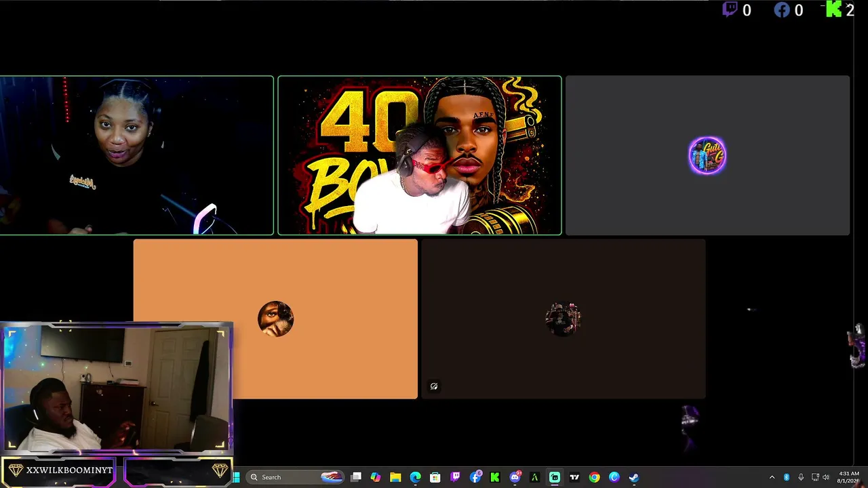Screen dimensions: 868x488
Task: Click the microphone tray icon
Action: [x=801, y=477]
